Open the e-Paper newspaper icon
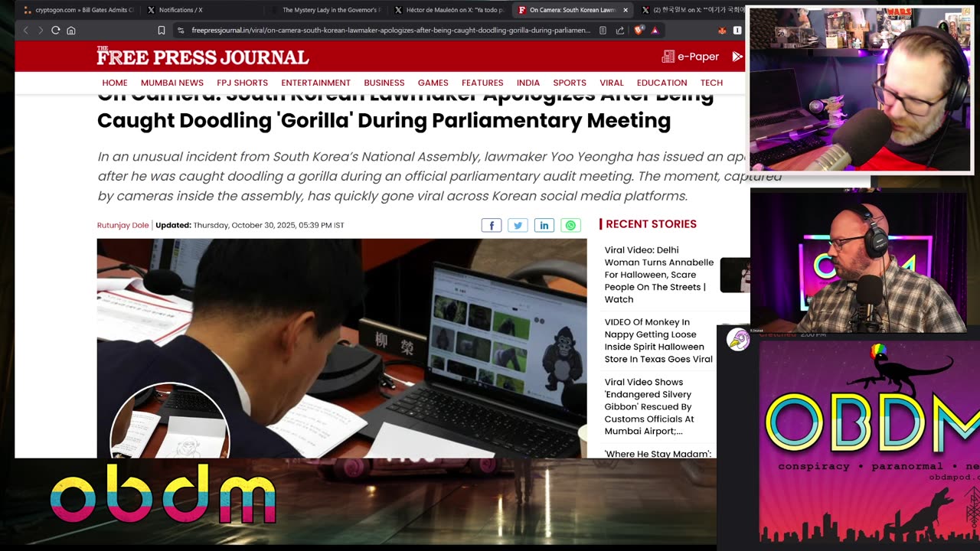The width and height of the screenshot is (980, 551). click(x=668, y=57)
